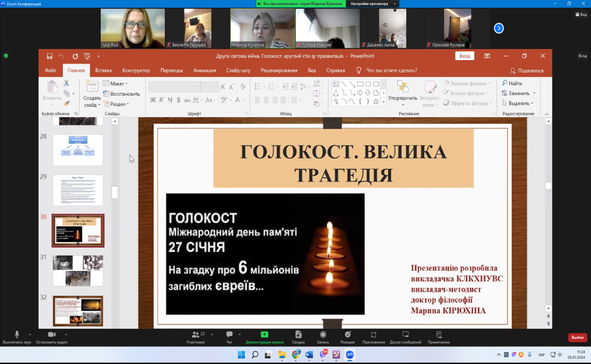Open the Whiteboards (Доски сообщений) icon
591x364 pixels.
click(405, 335)
